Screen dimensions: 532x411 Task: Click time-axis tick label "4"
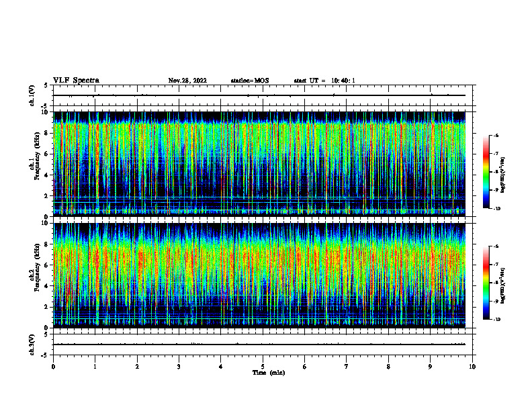point(221,367)
